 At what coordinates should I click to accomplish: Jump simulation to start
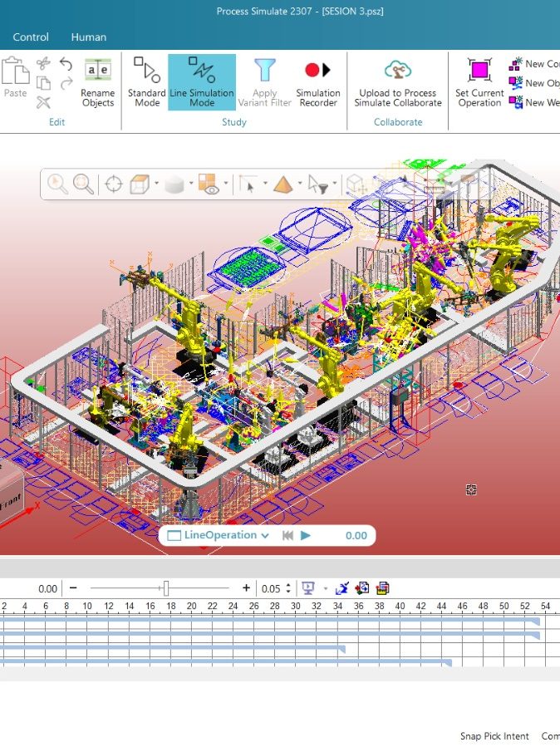pyautogui.click(x=287, y=535)
